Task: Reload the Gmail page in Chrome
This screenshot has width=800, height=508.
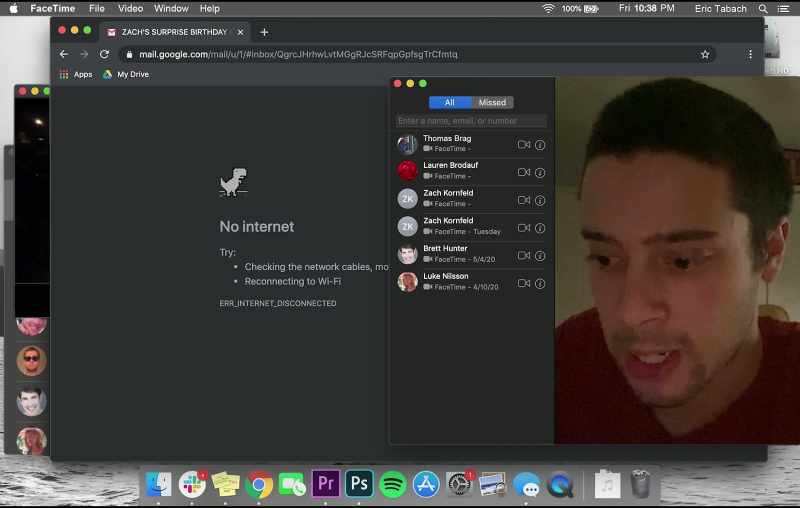Action: pyautogui.click(x=105, y=54)
